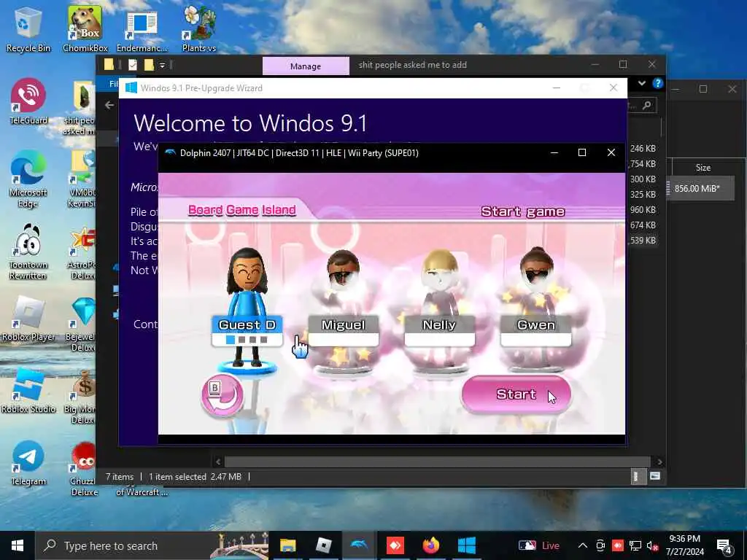Open the Plants vs desktop shortcut
This screenshot has height=560, width=747.
[198, 29]
